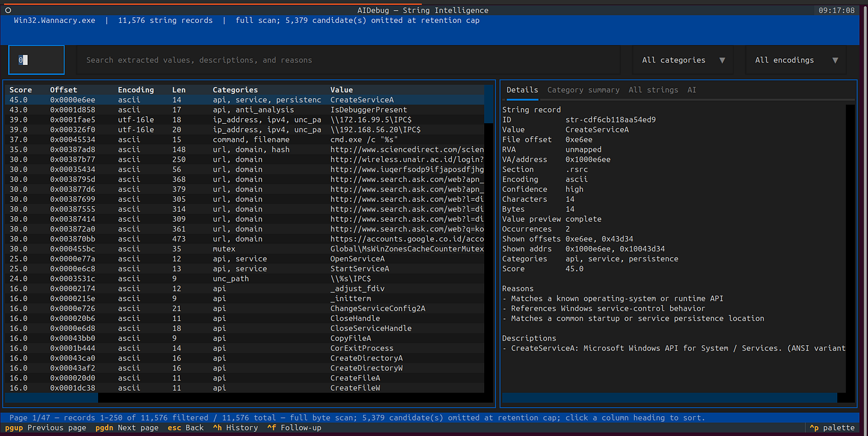Viewport: 868px width, 436px height.
Task: Click the Win32.Wannacry.exe file name header
Action: [x=55, y=20]
